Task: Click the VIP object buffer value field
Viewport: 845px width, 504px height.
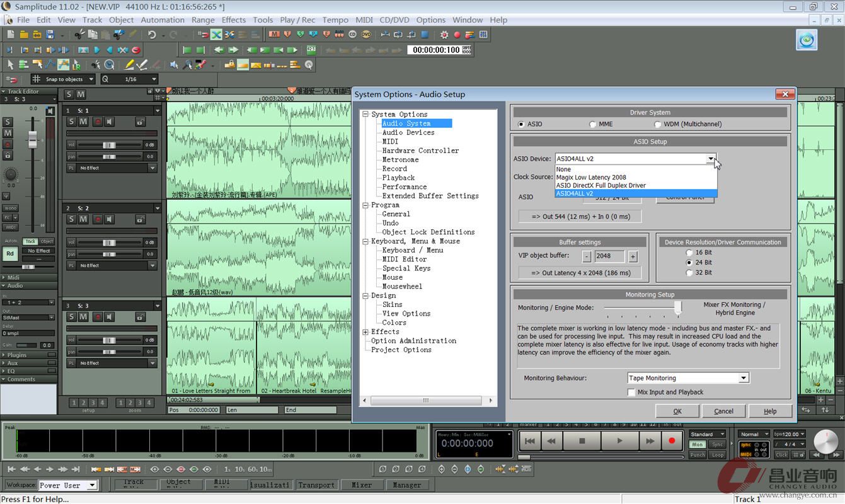Action: [x=609, y=256]
